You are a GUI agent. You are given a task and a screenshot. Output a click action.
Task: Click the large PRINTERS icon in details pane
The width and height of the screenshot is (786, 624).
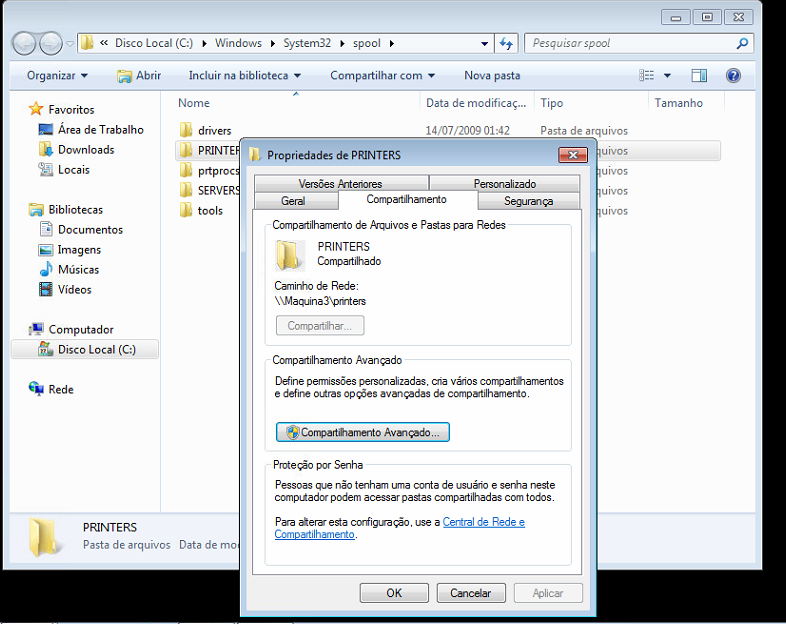point(45,536)
